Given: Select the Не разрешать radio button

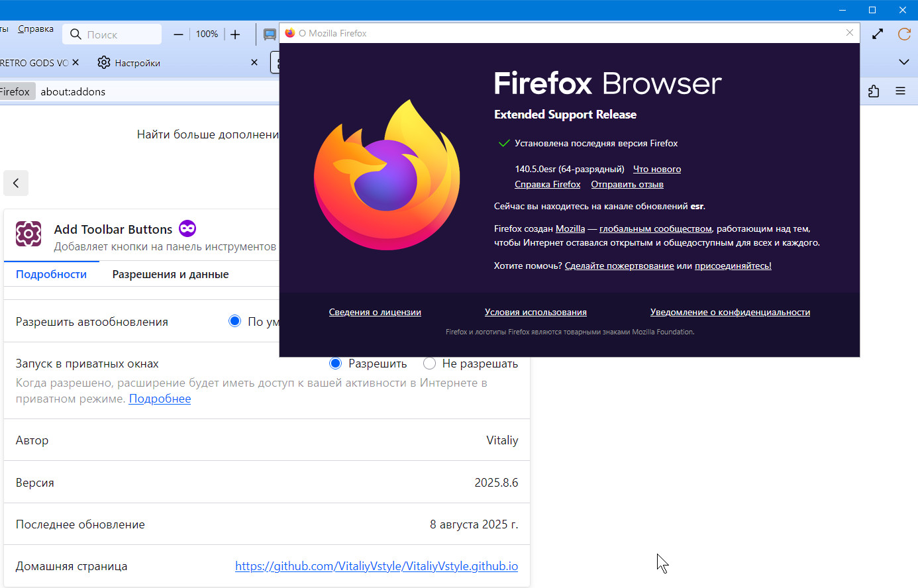Looking at the screenshot, I should (429, 364).
